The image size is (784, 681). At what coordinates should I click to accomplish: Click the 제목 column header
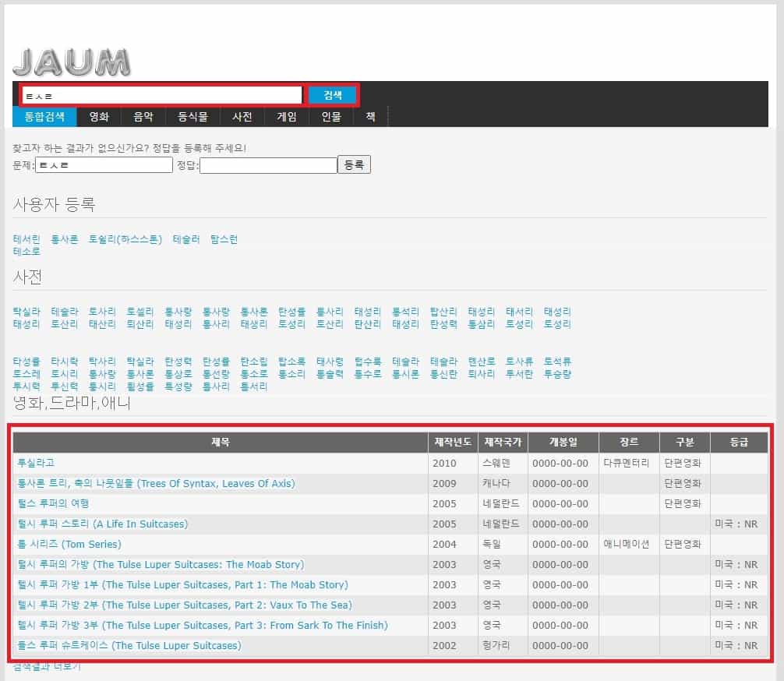click(x=221, y=442)
